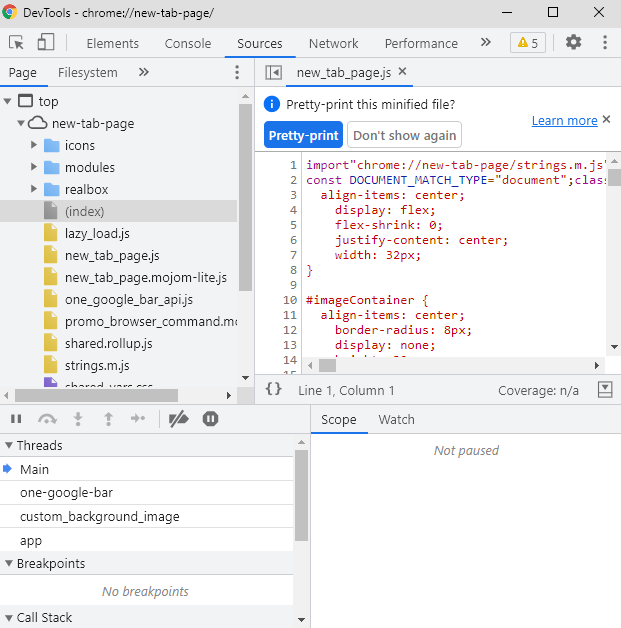
Task: Click the pretty-print curly braces icon
Action: point(273,389)
